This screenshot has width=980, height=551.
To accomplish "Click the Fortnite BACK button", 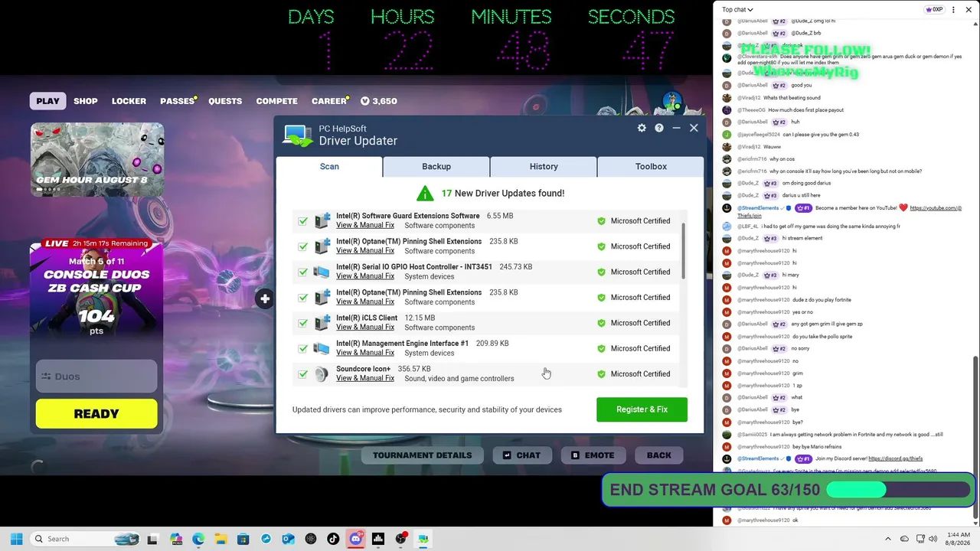I will (x=658, y=455).
